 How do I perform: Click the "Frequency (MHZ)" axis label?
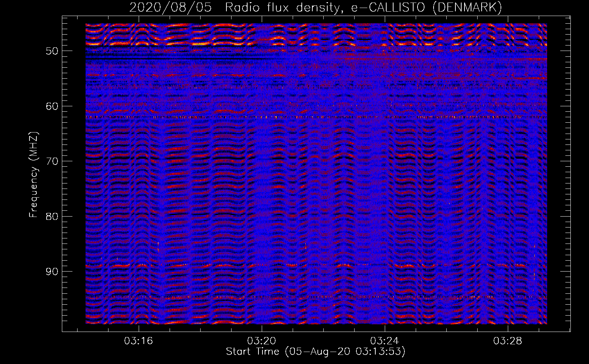pyautogui.click(x=33, y=175)
